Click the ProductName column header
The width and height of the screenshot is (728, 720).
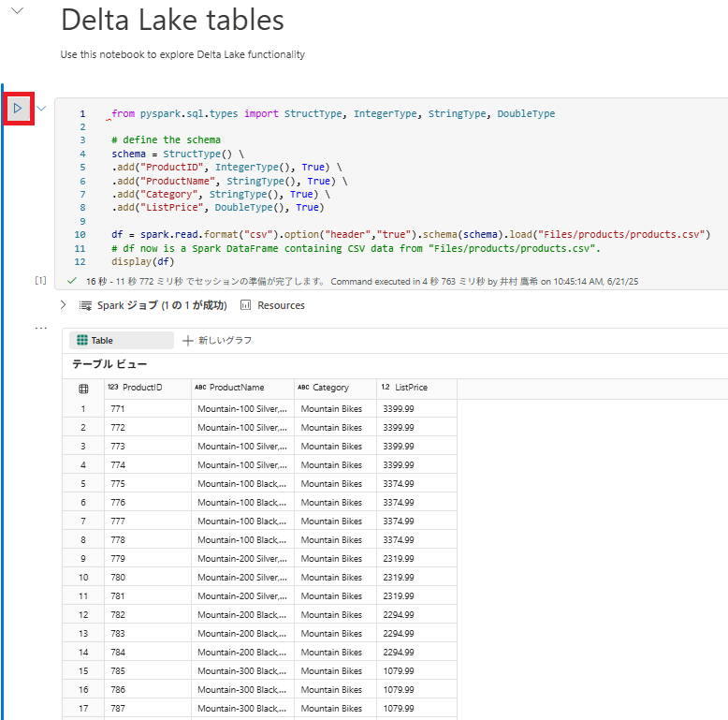[236, 388]
